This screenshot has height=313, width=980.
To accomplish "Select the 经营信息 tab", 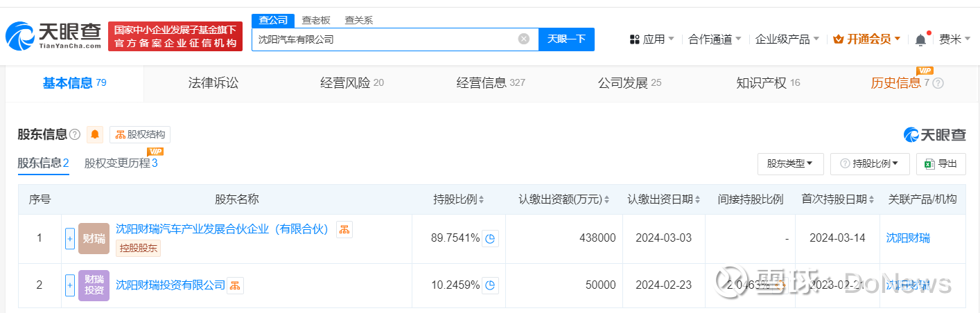I will tap(491, 83).
